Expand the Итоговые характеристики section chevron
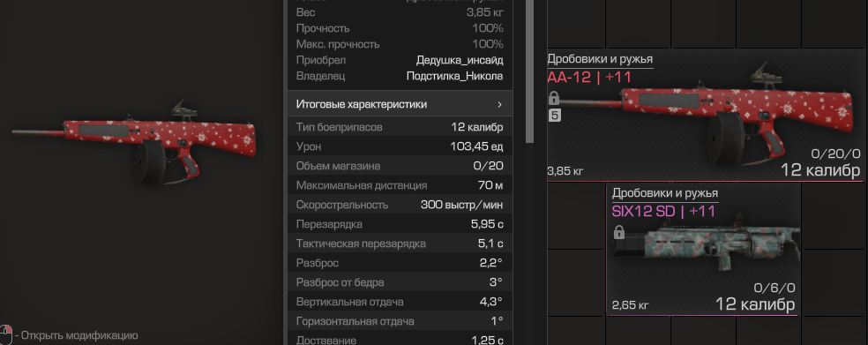Viewport: 868px width, 345px height. coord(499,104)
